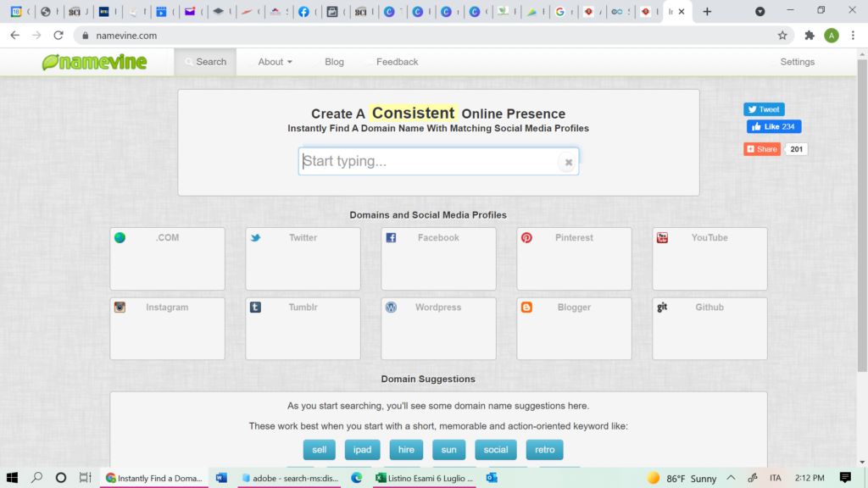The height and width of the screenshot is (488, 868).
Task: Click the ITA language indicator
Action: point(775,478)
